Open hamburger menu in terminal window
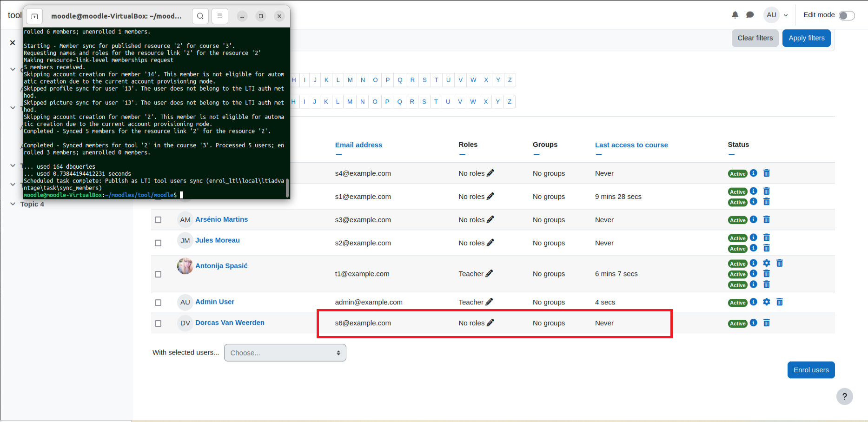 [x=220, y=16]
